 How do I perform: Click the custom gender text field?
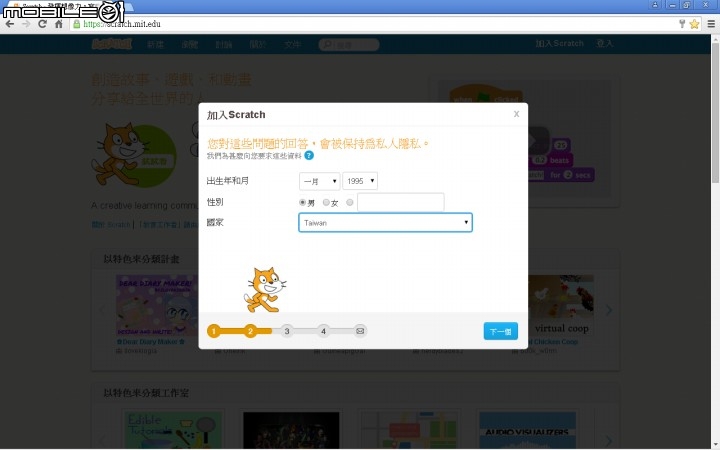coord(400,202)
